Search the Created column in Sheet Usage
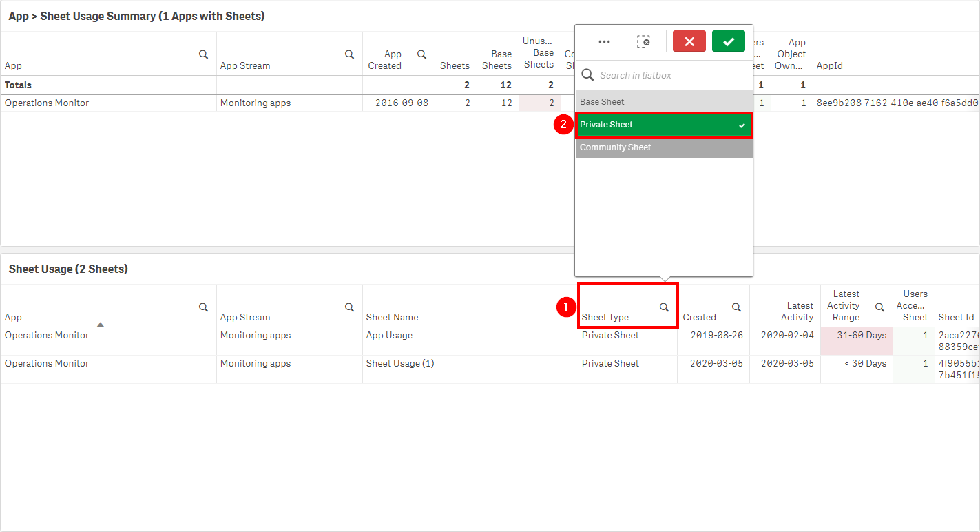Image resolution: width=980 pixels, height=532 pixels. (736, 307)
